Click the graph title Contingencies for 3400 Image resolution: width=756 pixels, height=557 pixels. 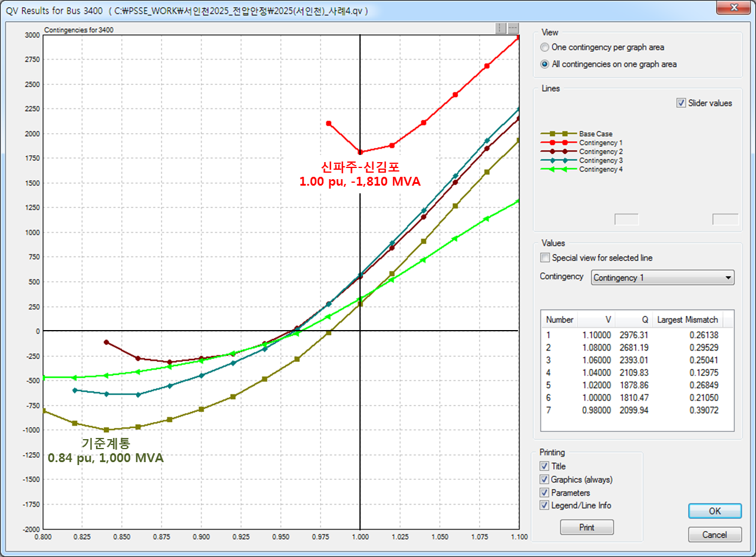click(79, 29)
